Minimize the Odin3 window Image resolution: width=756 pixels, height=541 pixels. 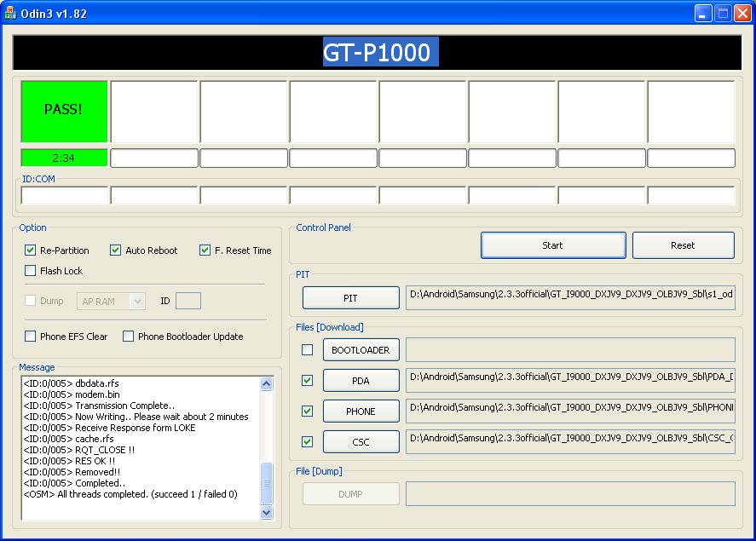(703, 14)
